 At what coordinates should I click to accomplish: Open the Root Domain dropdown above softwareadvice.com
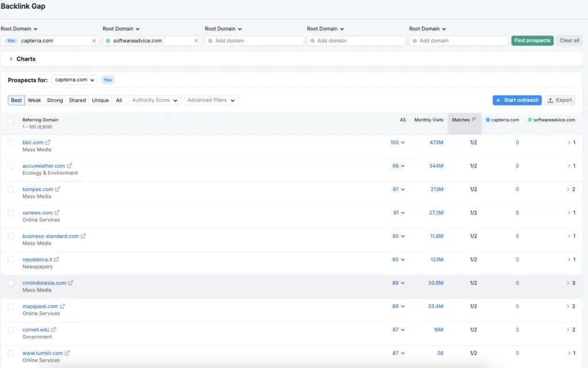(x=121, y=29)
